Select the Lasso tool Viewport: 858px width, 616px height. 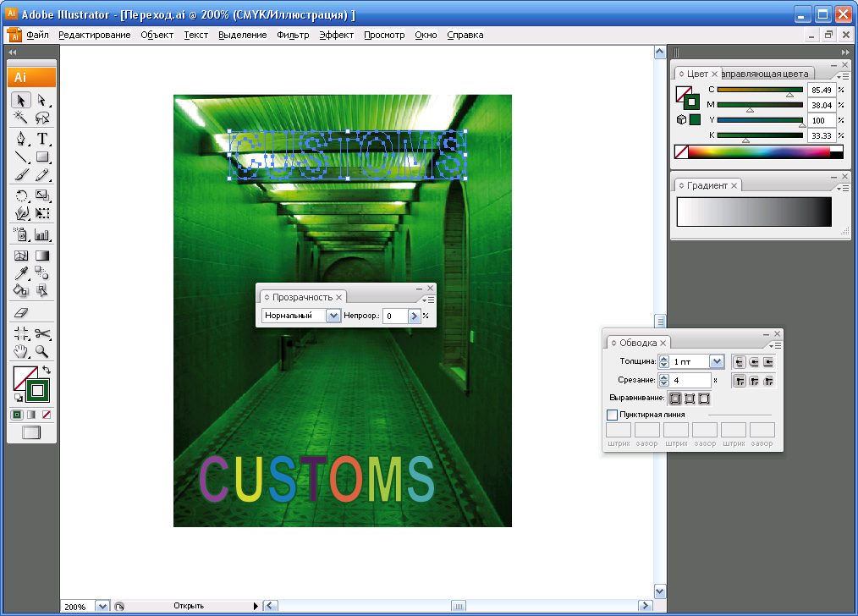42,118
